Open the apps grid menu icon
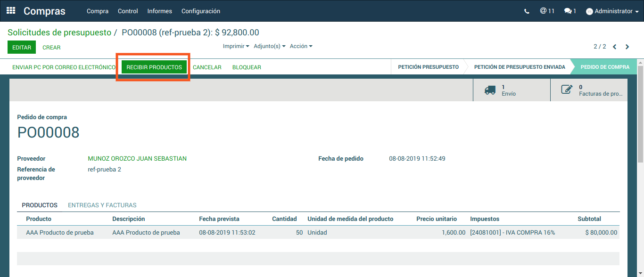The image size is (644, 277). [11, 10]
